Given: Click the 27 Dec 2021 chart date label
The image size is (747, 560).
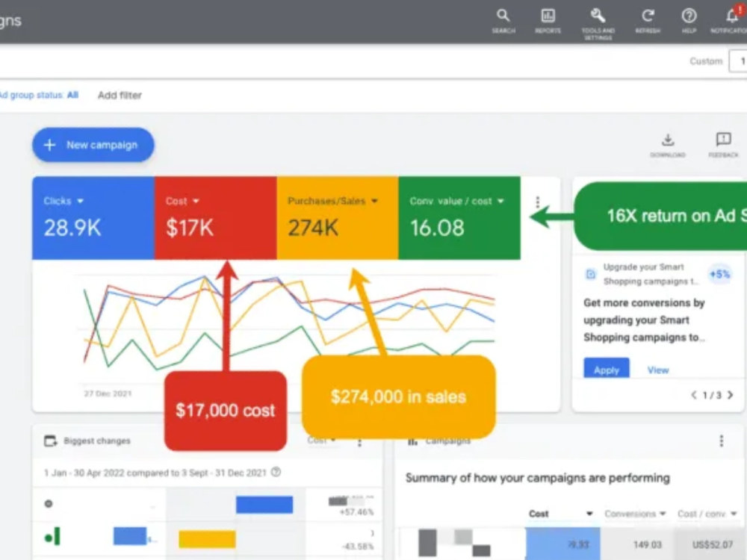Looking at the screenshot, I should coord(108,393).
